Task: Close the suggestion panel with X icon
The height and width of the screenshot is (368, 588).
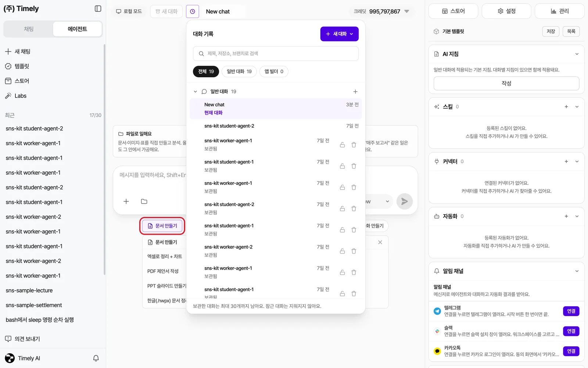Action: coord(380,242)
